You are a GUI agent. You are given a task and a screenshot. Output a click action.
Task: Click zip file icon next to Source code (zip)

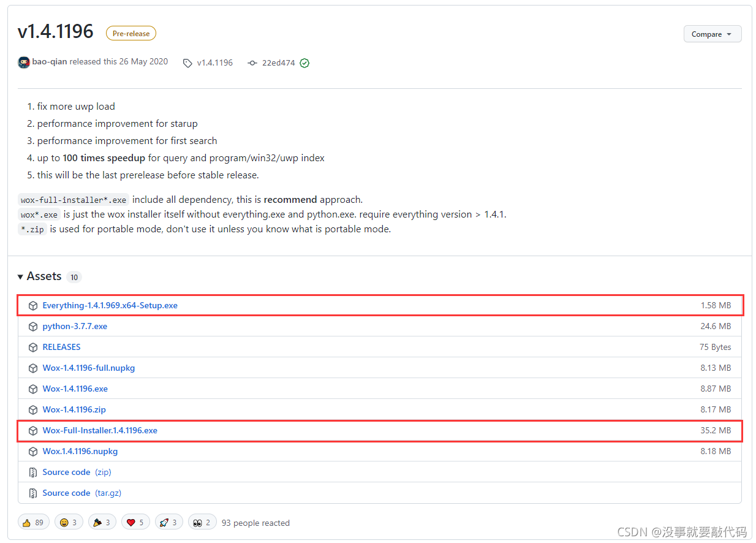click(x=33, y=473)
